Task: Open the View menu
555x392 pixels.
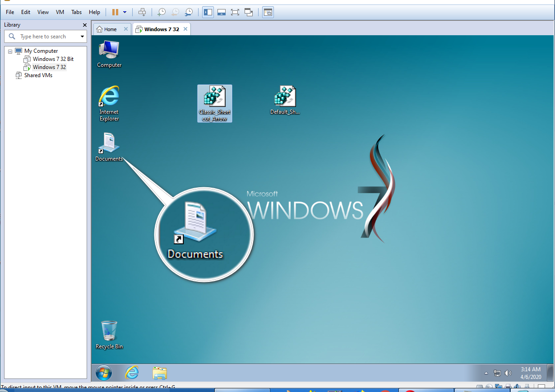Action: click(x=43, y=12)
